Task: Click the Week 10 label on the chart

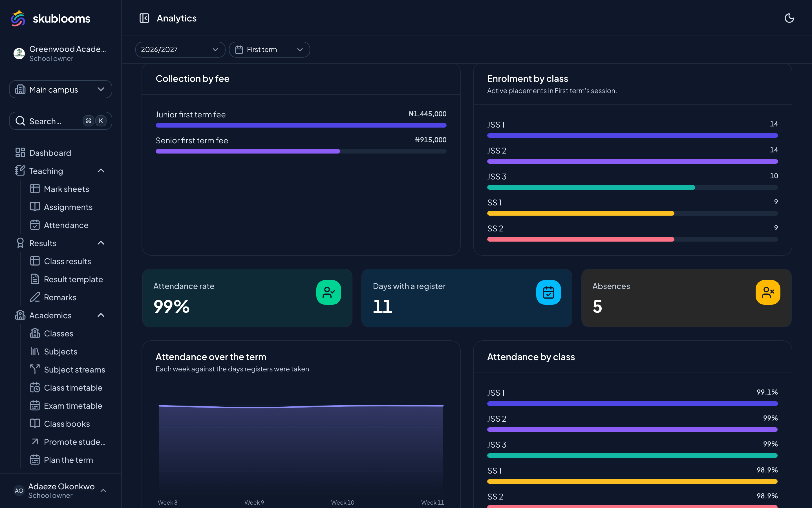Action: 343,502
